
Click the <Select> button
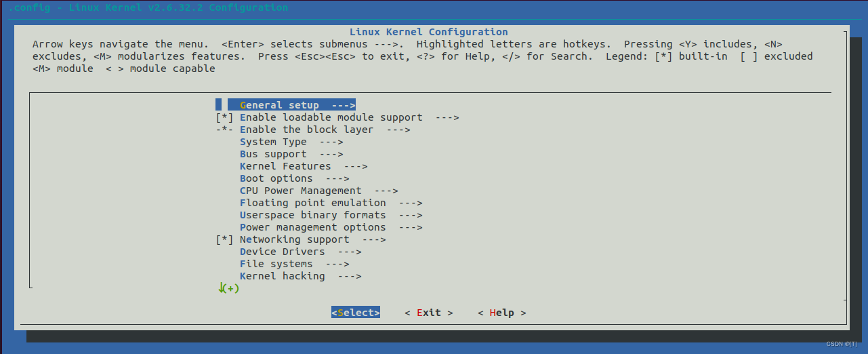pyautogui.click(x=356, y=313)
